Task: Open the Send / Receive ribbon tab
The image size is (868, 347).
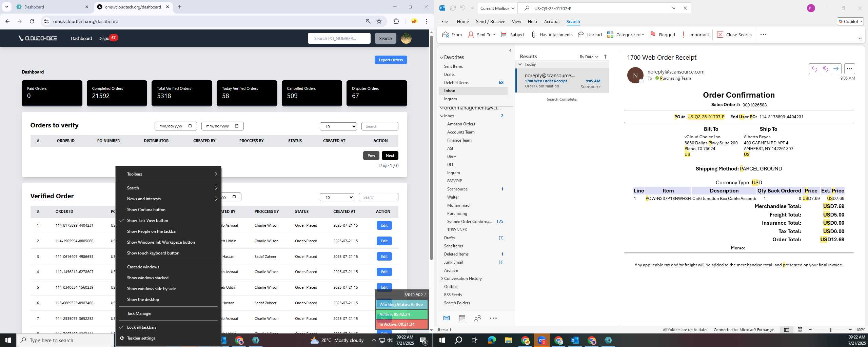Action: [x=490, y=21]
